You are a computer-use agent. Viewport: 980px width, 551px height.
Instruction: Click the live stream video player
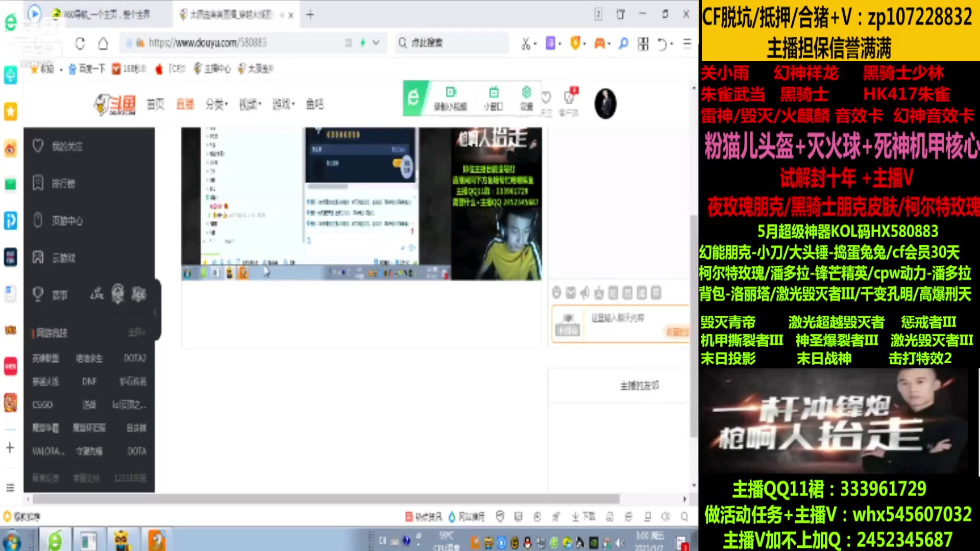click(361, 204)
